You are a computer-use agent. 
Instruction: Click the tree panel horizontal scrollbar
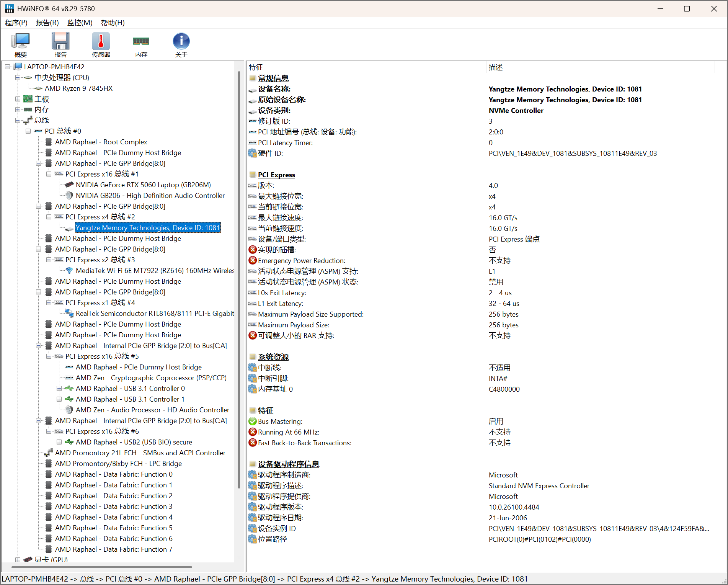(102, 567)
